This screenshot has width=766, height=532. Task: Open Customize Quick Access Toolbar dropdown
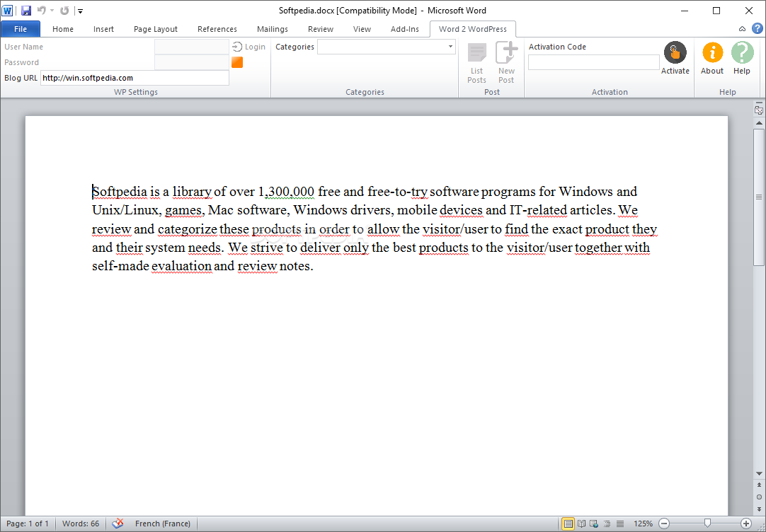coord(81,11)
